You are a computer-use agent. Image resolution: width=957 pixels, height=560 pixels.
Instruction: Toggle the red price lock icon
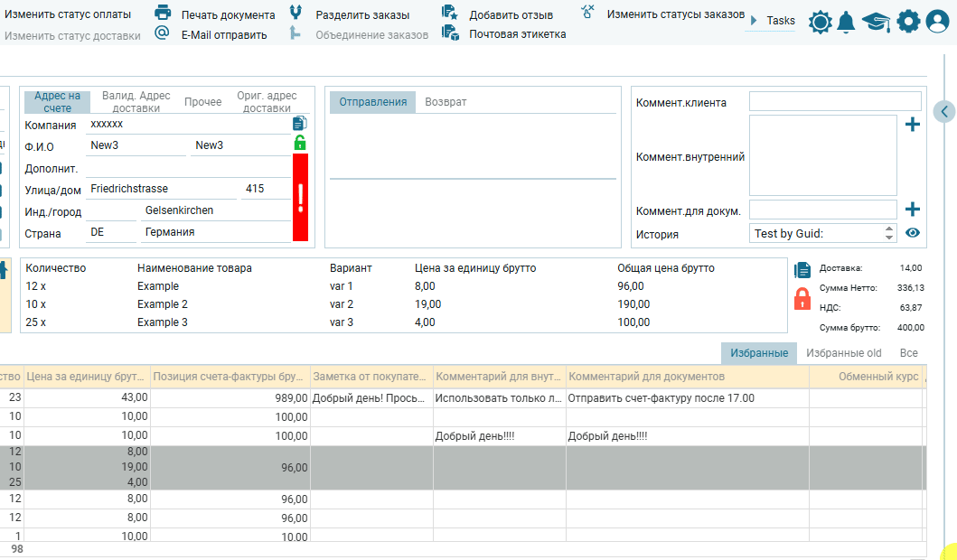pyautogui.click(x=802, y=299)
